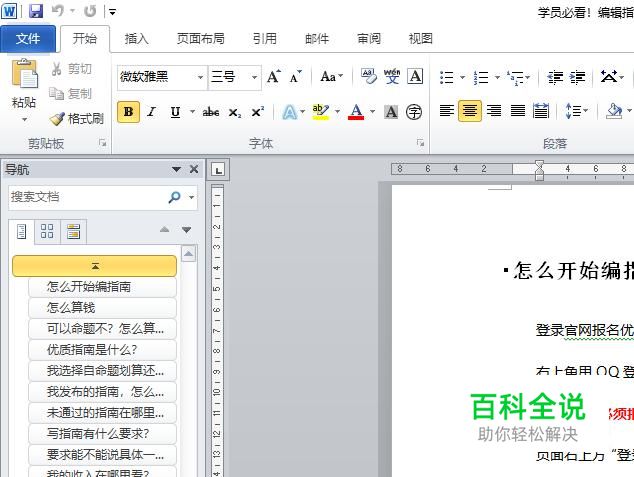Apply red font color
This screenshot has width=634, height=477.
tap(356, 112)
